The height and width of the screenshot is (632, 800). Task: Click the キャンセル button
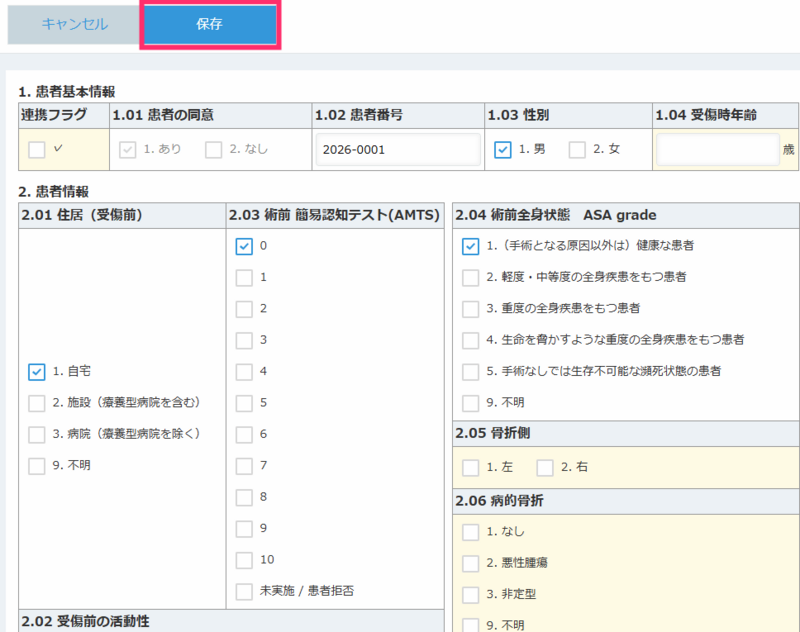click(x=74, y=24)
